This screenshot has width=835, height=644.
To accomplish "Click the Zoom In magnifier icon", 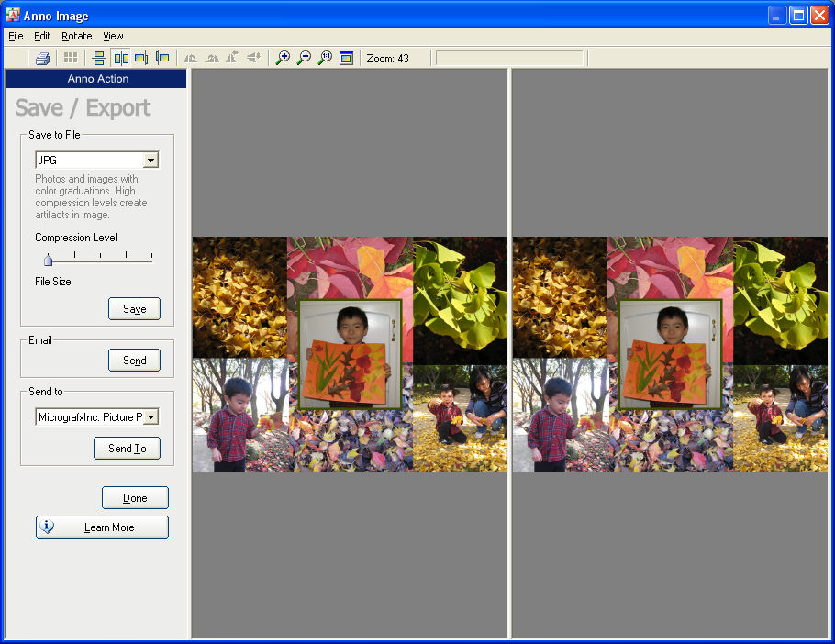I will pos(283,58).
